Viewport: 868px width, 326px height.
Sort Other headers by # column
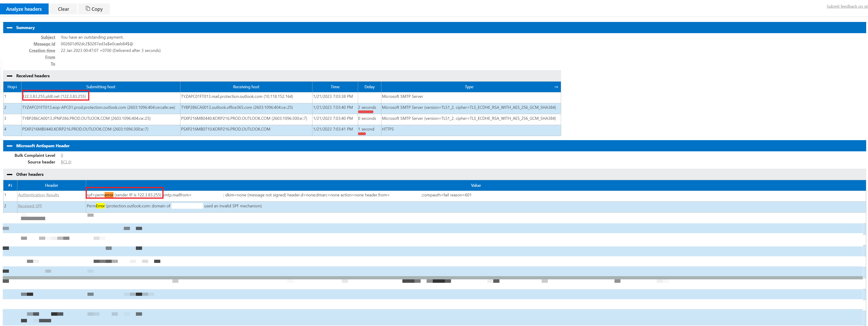coord(10,185)
